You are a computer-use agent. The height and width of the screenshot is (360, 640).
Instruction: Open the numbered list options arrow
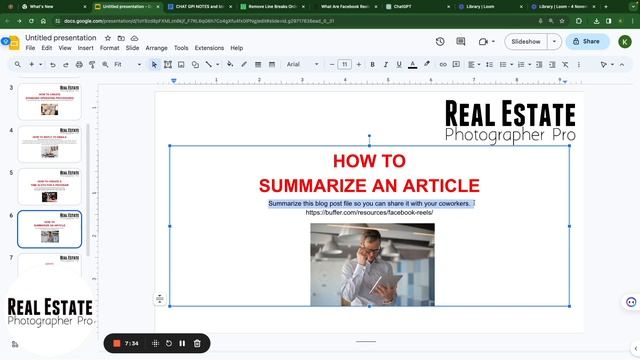click(529, 64)
